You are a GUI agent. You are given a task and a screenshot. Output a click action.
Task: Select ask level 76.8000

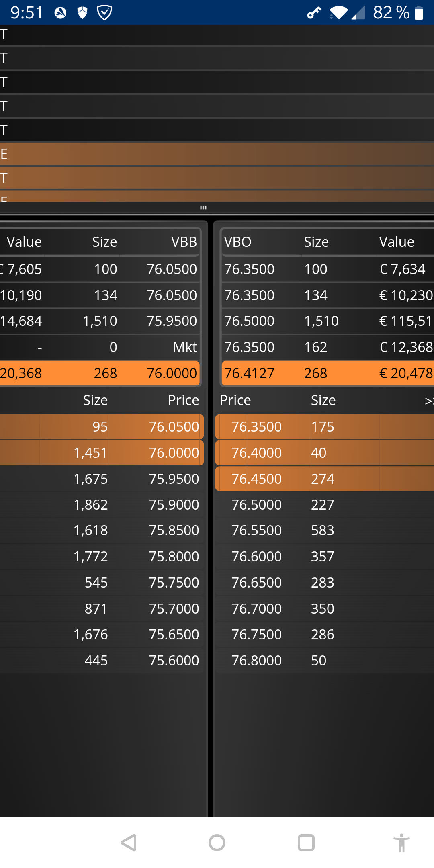(325, 661)
